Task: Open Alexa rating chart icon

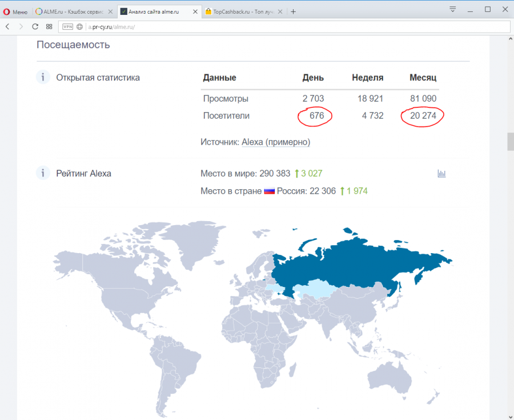Action: (441, 174)
